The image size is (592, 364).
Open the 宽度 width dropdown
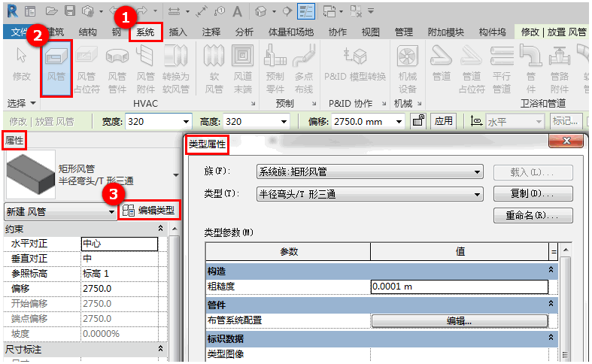(x=186, y=122)
